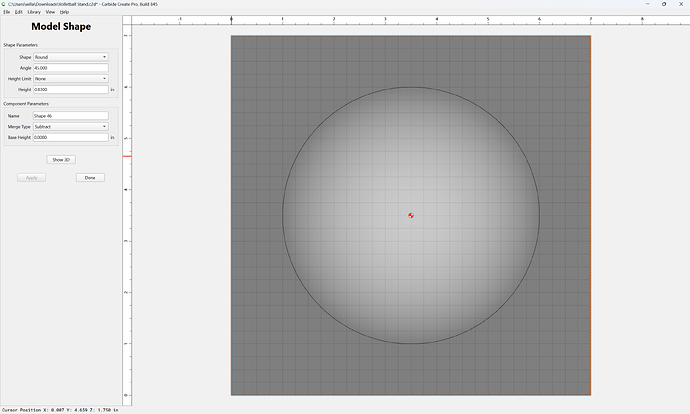Open the View menu
Image resolution: width=690 pixels, height=414 pixels.
(x=51, y=12)
